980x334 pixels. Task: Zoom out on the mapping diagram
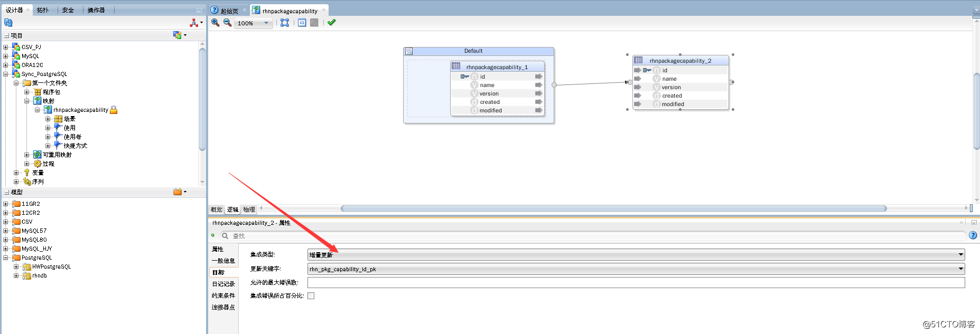tap(227, 23)
